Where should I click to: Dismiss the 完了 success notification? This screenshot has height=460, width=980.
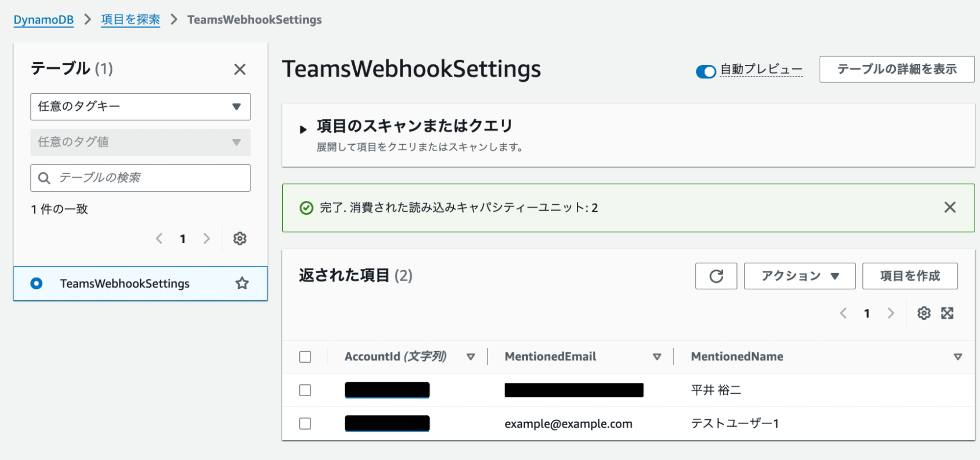tap(950, 207)
